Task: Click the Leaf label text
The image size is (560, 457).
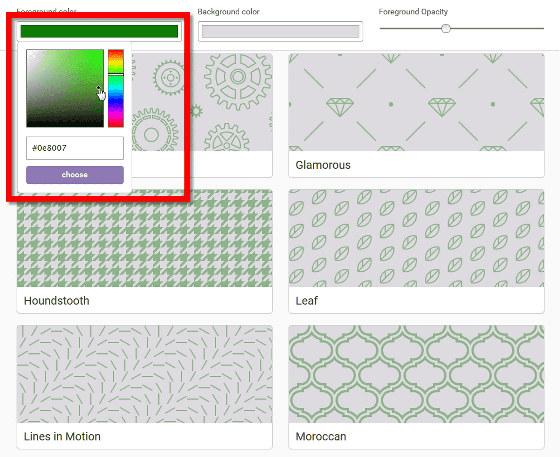Action: pos(306,301)
